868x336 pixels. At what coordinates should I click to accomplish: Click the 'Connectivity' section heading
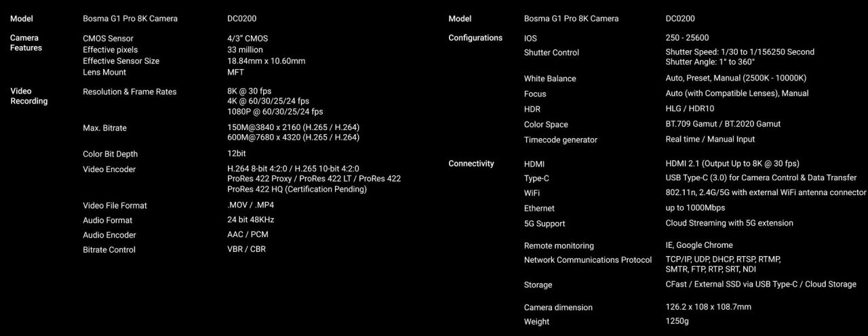pos(471,163)
